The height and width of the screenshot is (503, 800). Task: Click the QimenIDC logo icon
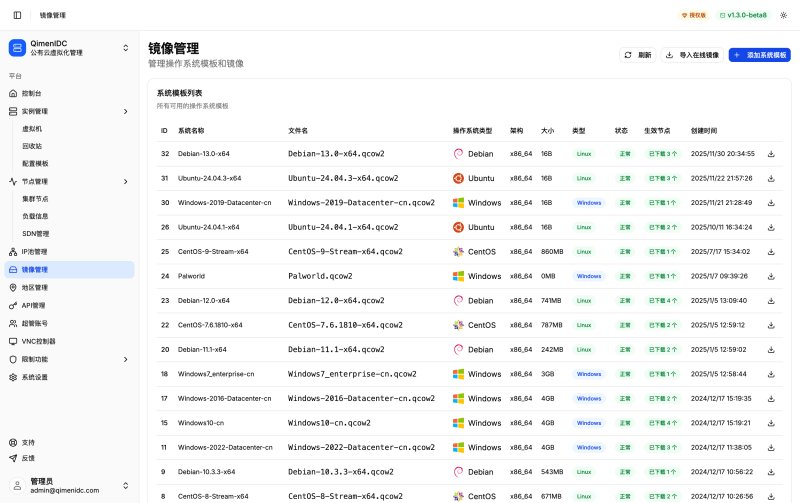17,47
